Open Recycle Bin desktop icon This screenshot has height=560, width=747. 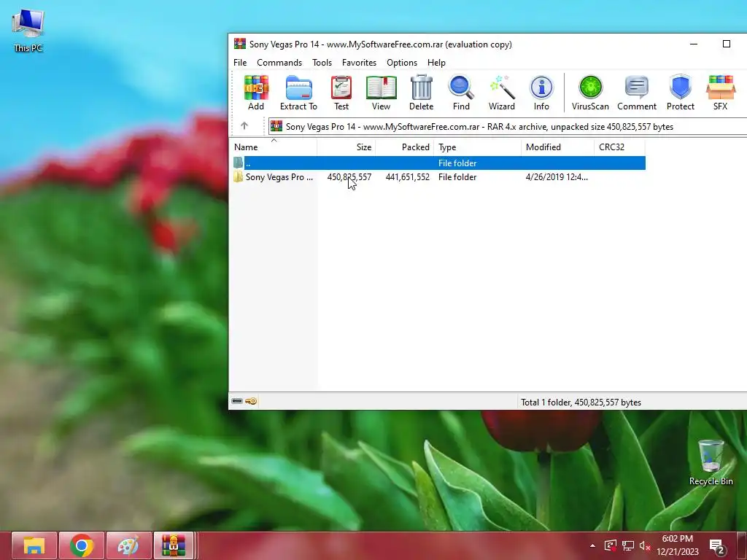pos(711,463)
